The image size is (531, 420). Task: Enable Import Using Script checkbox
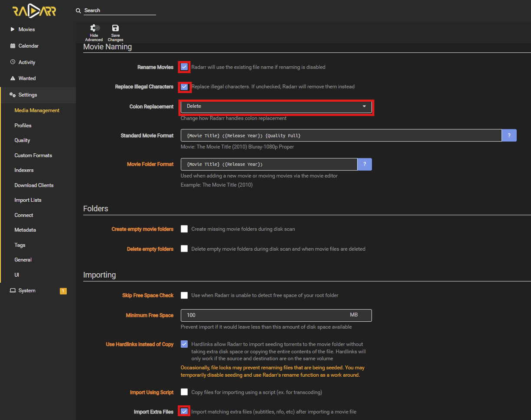tap(184, 392)
